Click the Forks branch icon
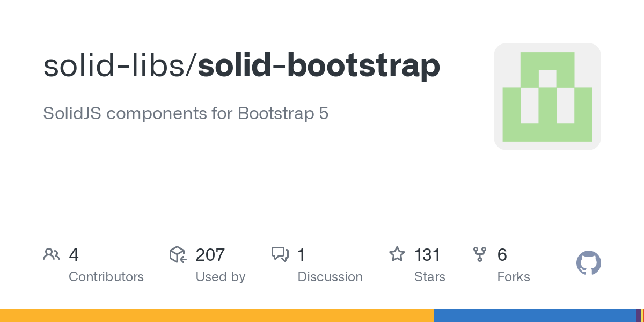Image resolution: width=644 pixels, height=322 pixels. 479,254
